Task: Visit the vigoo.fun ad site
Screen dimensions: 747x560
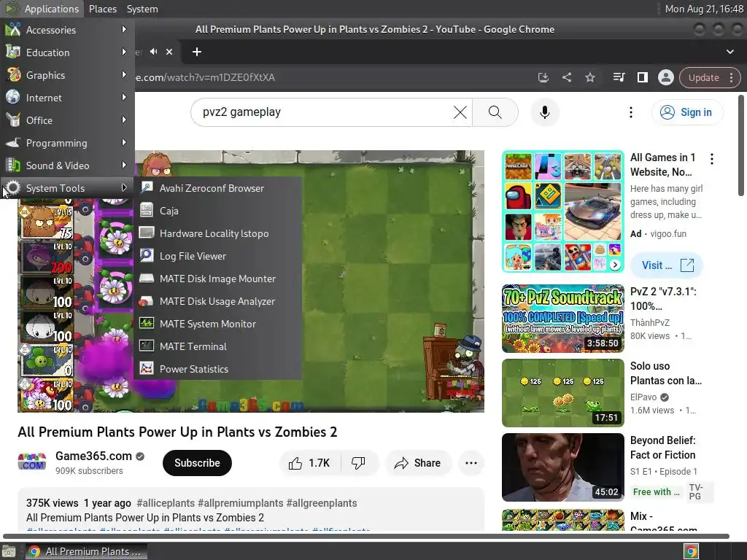Action: click(x=667, y=265)
